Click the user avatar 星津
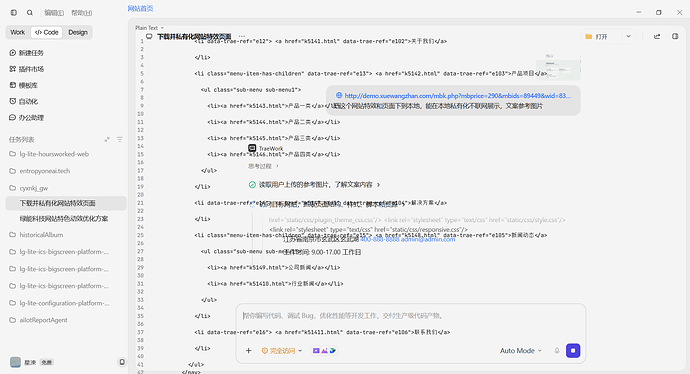The height and width of the screenshot is (374, 690). [x=15, y=362]
